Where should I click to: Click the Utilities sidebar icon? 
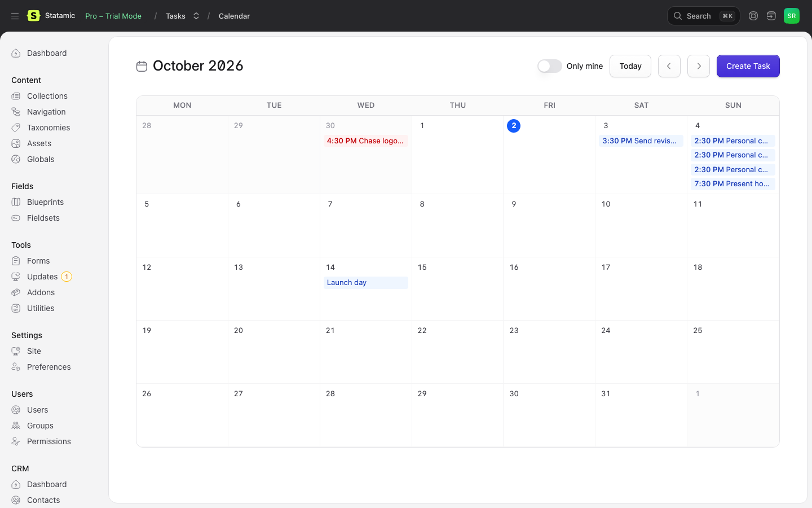(16, 308)
